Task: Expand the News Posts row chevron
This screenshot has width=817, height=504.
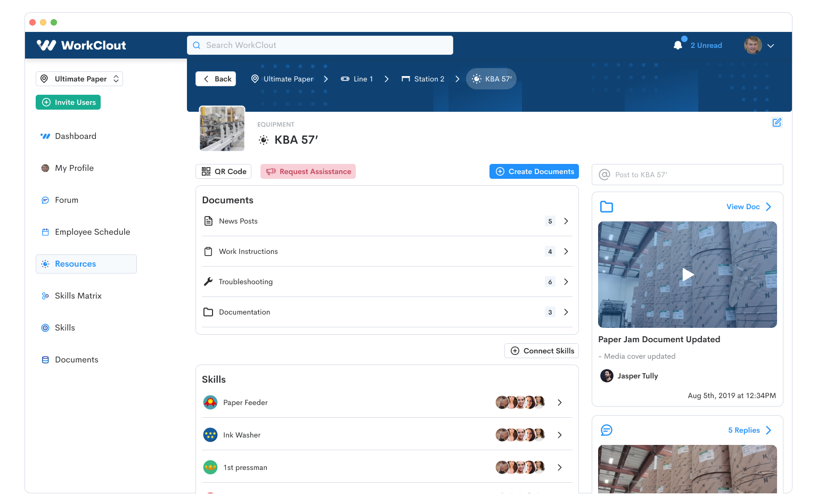Action: pos(566,221)
